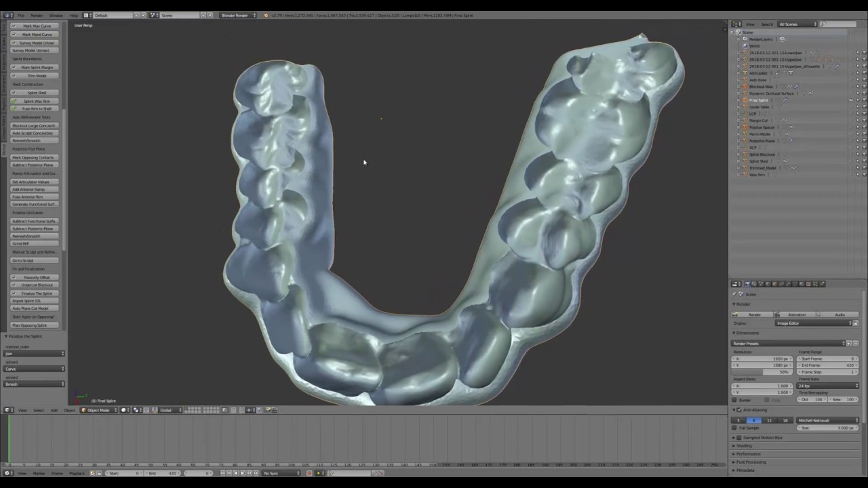
Task: Open the 3D viewport editor type icon
Action: 7,410
